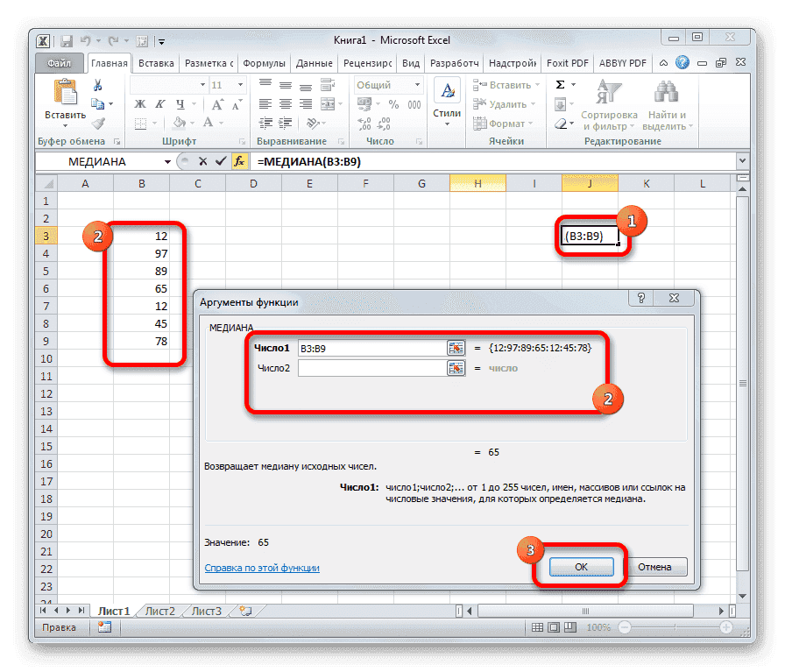Cancel formula entry with the X icon

204,161
